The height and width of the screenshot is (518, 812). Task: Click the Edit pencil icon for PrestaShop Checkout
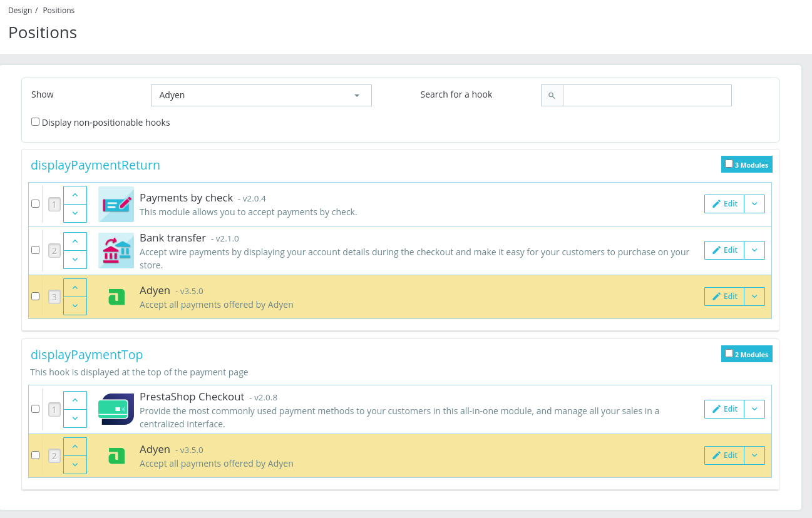716,409
